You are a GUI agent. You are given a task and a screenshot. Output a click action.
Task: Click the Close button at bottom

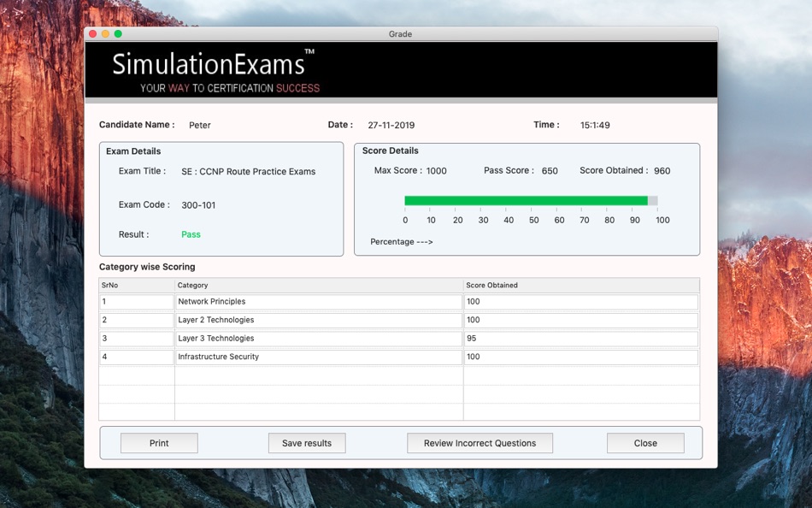click(x=645, y=443)
